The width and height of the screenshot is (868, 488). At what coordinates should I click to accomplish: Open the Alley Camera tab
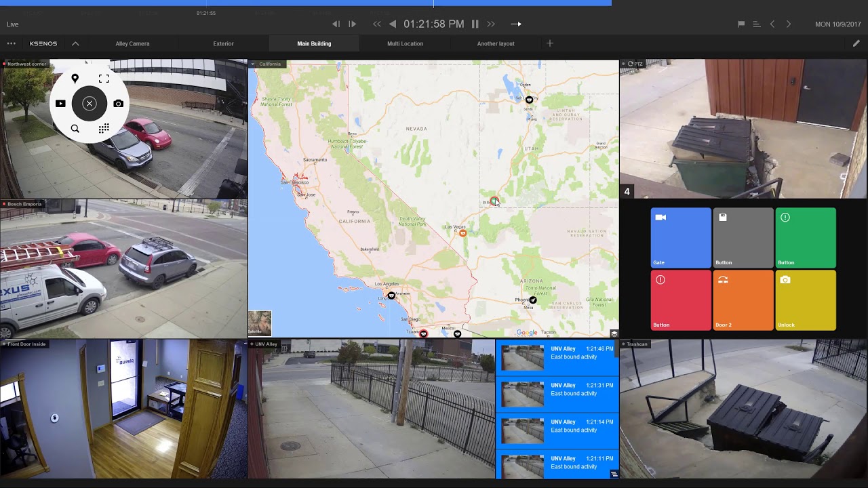pyautogui.click(x=132, y=43)
